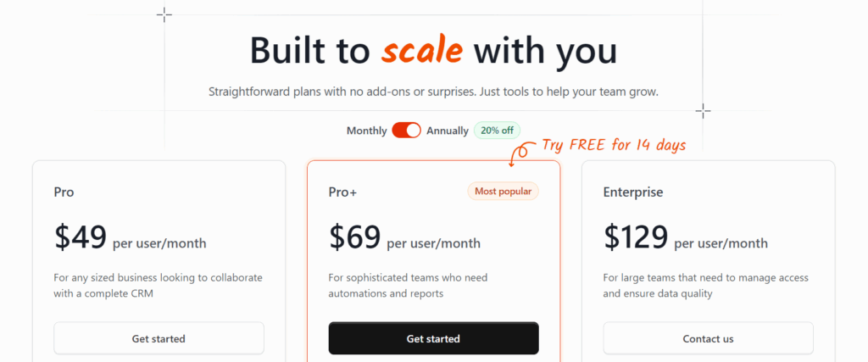Screen dimensions: 868x362
Task: Click Get started on the Pro plan
Action: (x=159, y=338)
